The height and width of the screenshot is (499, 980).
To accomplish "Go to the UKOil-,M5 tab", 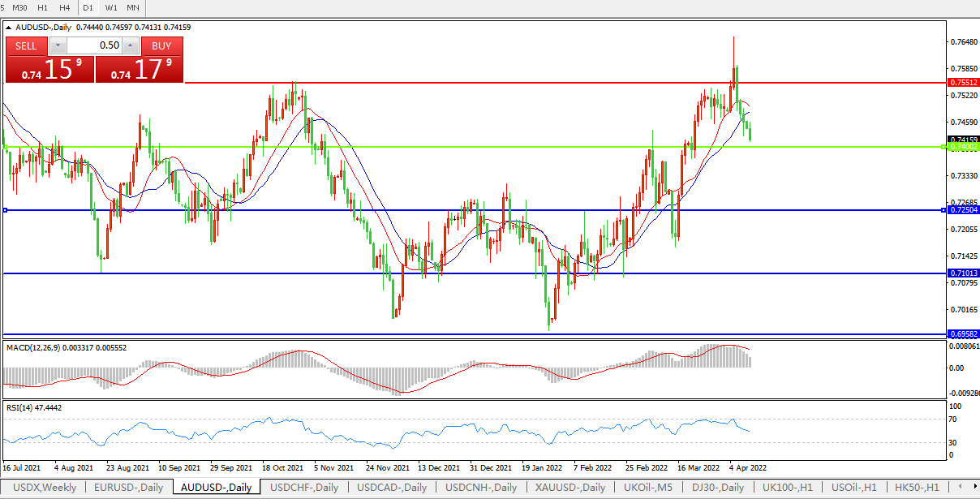I will [x=647, y=488].
